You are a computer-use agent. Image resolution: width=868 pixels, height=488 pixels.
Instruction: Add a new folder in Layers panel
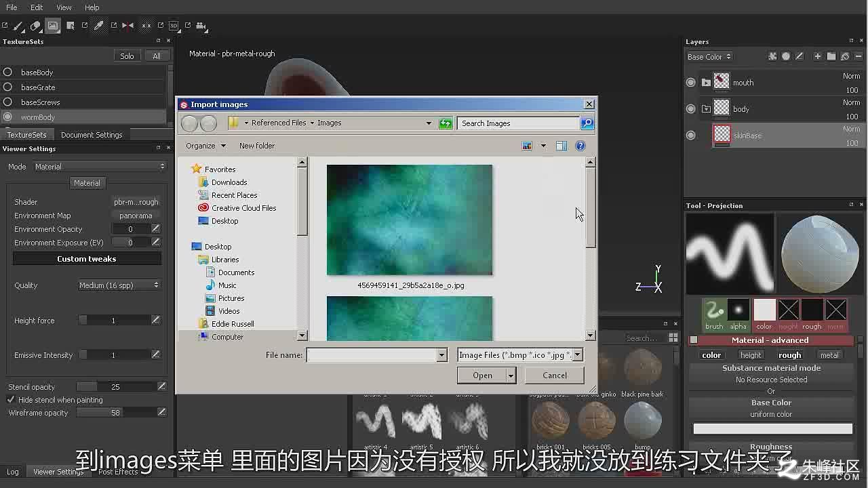click(831, 56)
